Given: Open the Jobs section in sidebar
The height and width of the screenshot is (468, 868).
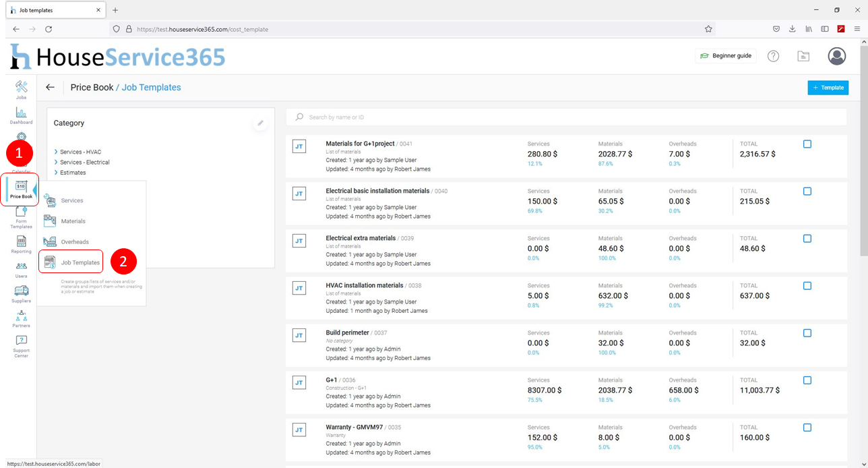Looking at the screenshot, I should (x=21, y=88).
